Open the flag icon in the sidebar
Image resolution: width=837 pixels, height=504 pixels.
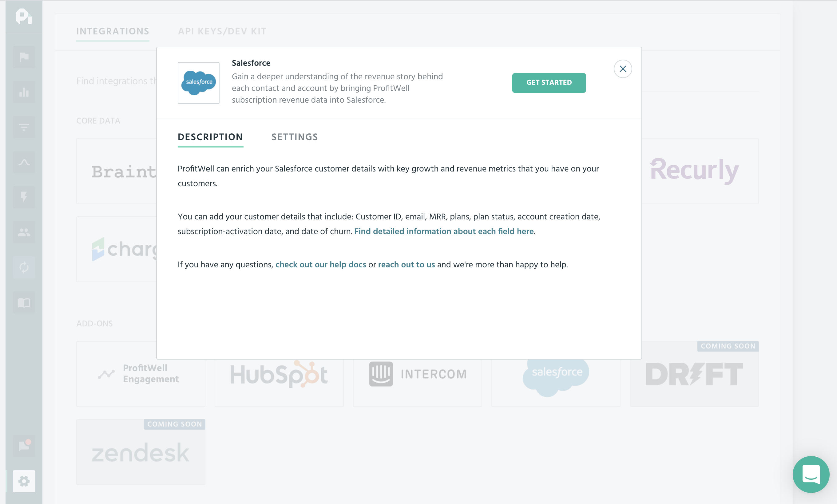pos(24,57)
